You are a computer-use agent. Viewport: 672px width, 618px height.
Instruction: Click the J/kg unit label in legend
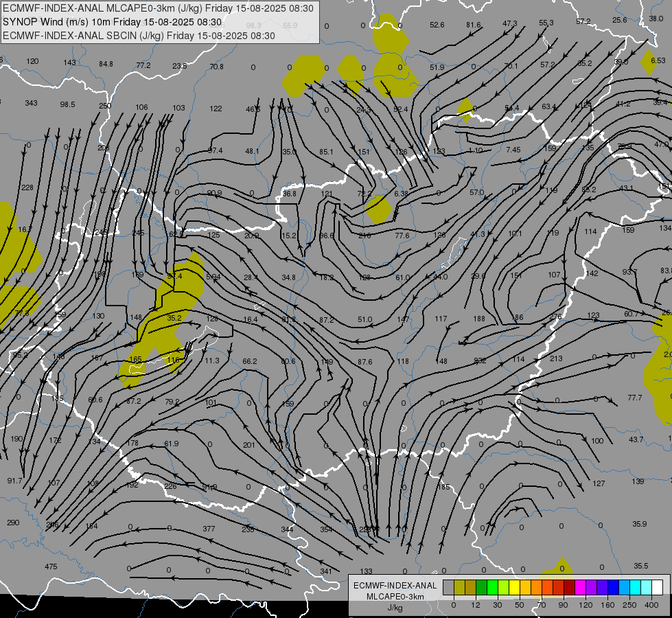point(395,608)
